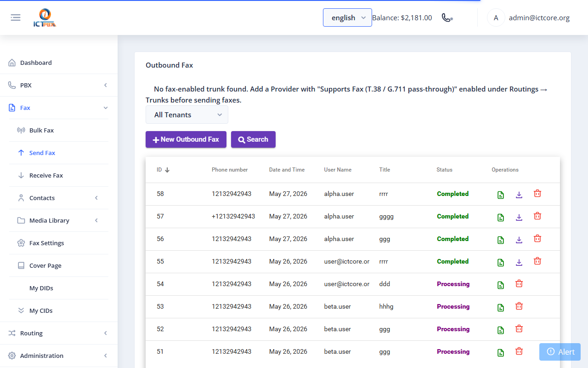Click Title column header

point(384,170)
